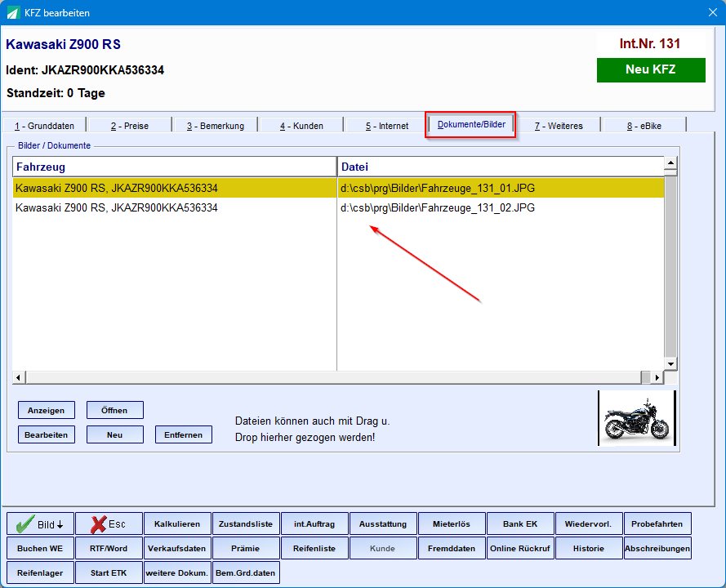Click the list's scroll left arrow

[x=19, y=377]
